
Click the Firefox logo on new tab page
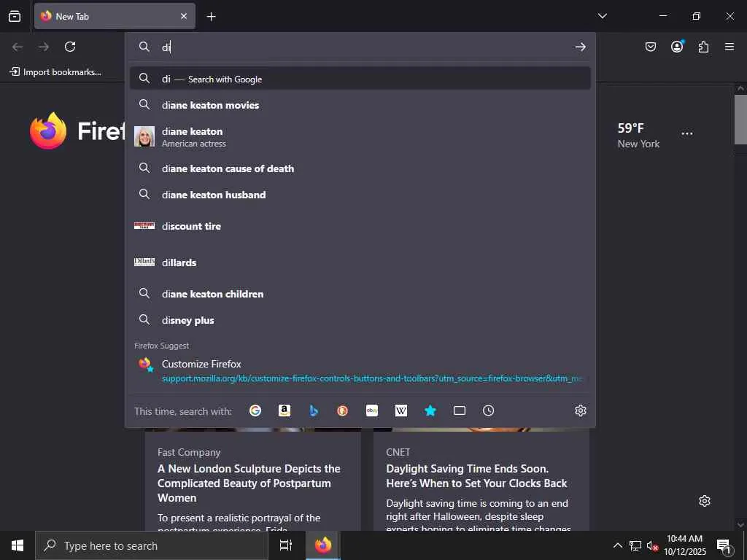click(47, 131)
